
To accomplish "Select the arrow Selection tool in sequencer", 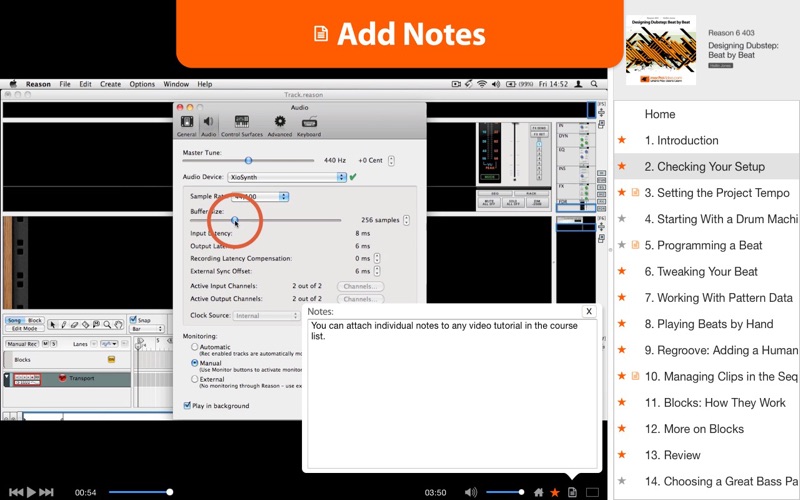I will click(x=53, y=324).
